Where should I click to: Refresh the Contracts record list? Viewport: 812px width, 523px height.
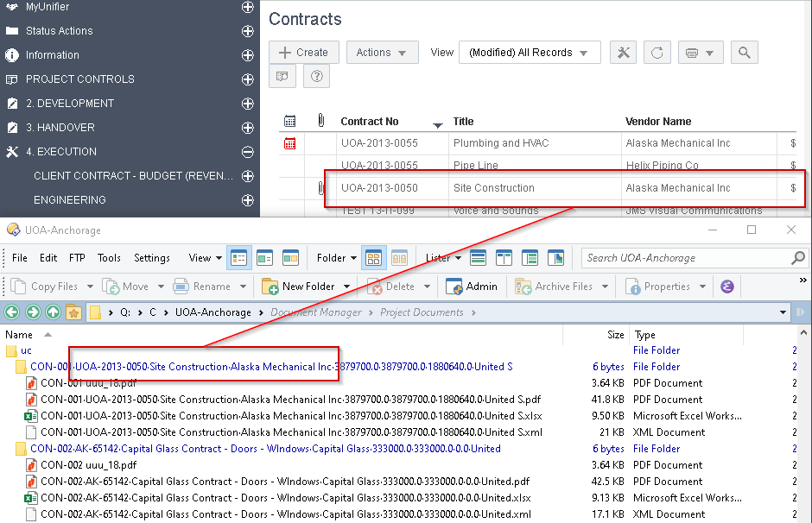coord(657,52)
